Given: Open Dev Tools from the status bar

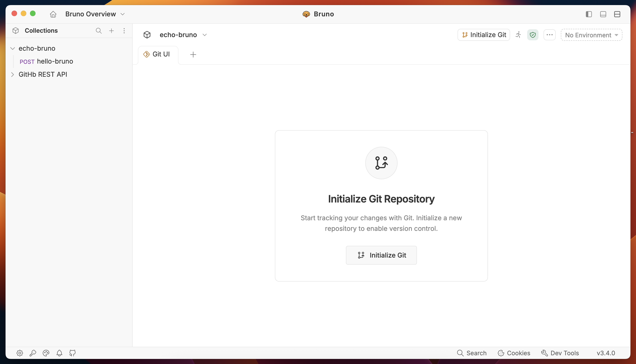Looking at the screenshot, I should [560, 353].
